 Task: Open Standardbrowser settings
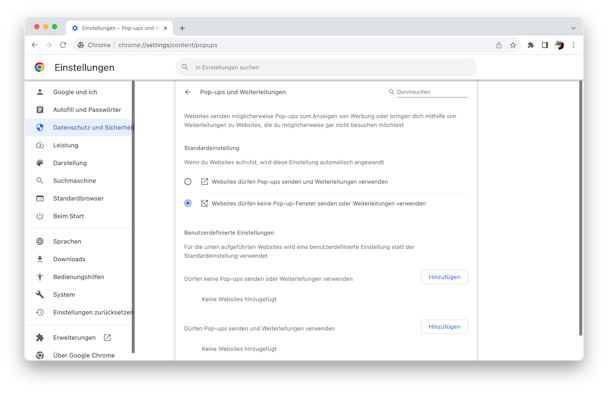(x=79, y=198)
